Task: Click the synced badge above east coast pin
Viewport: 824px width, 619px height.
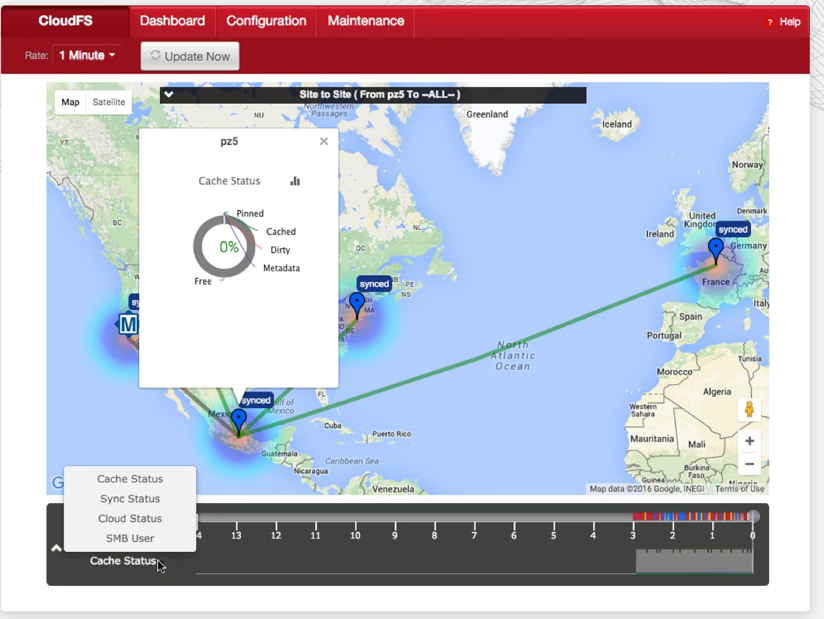Action: pyautogui.click(x=374, y=284)
